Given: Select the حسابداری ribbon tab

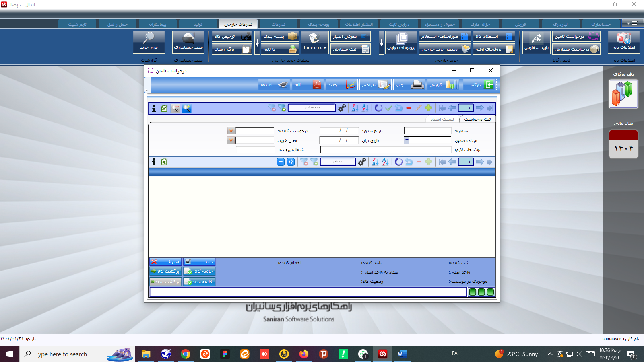Looking at the screenshot, I should coord(601,23).
